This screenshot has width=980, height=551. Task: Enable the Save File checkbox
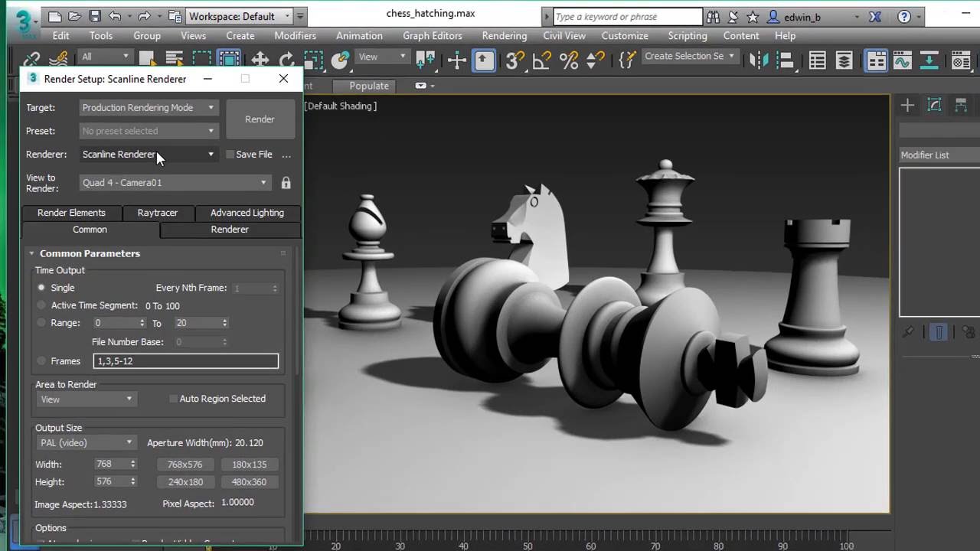[230, 155]
